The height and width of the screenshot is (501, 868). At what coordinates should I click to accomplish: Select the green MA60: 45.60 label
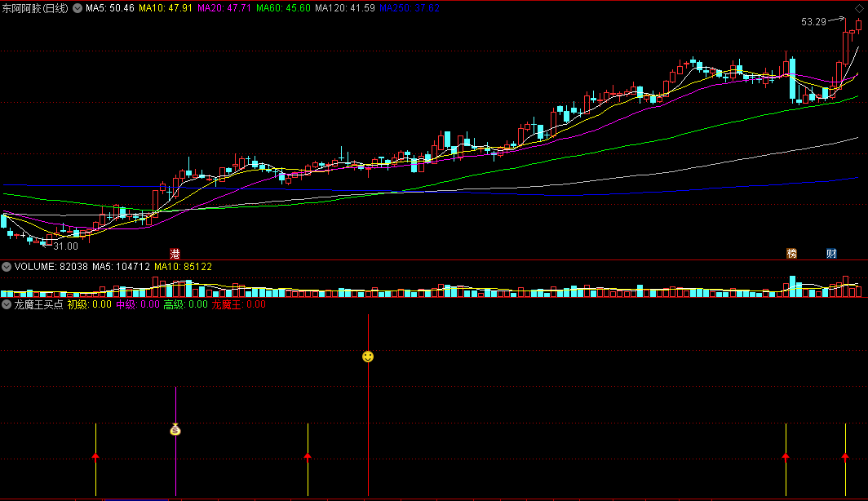(x=283, y=8)
